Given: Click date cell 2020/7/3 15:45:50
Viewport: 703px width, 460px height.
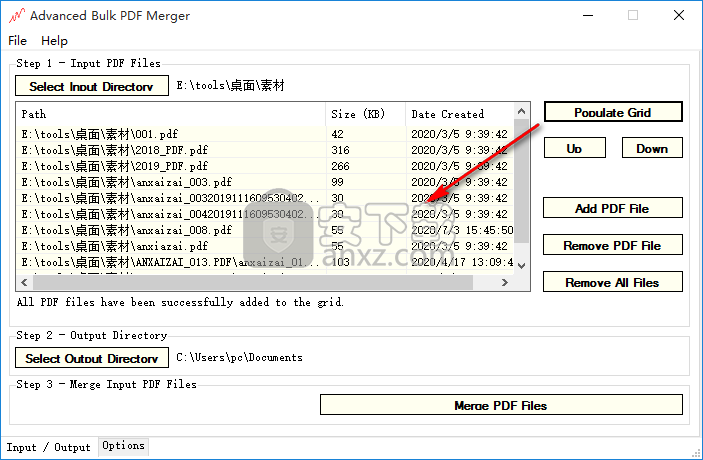Looking at the screenshot, I should pos(460,230).
